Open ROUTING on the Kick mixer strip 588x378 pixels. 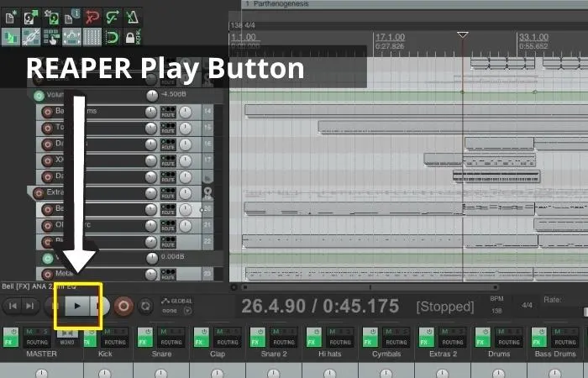pyautogui.click(x=115, y=342)
